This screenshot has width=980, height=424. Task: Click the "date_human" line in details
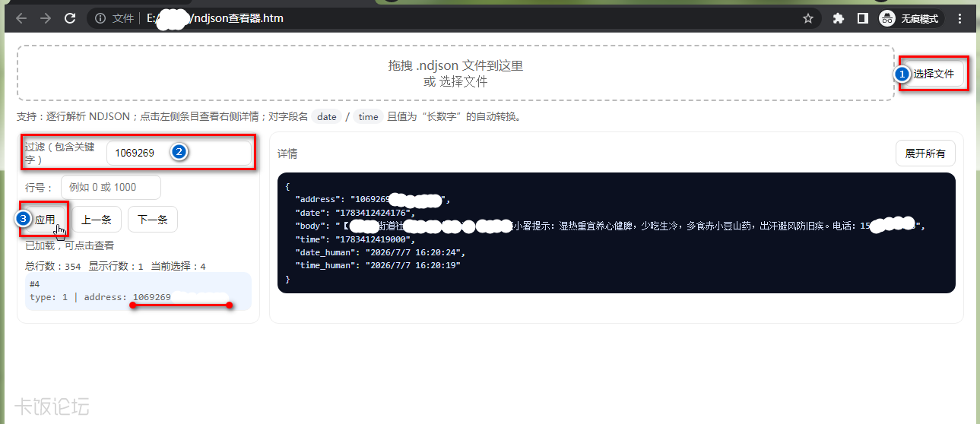[380, 252]
